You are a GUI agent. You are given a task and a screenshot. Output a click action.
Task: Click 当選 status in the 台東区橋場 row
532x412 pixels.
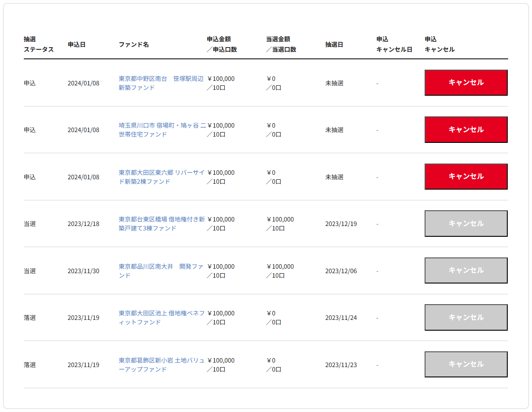coord(30,224)
